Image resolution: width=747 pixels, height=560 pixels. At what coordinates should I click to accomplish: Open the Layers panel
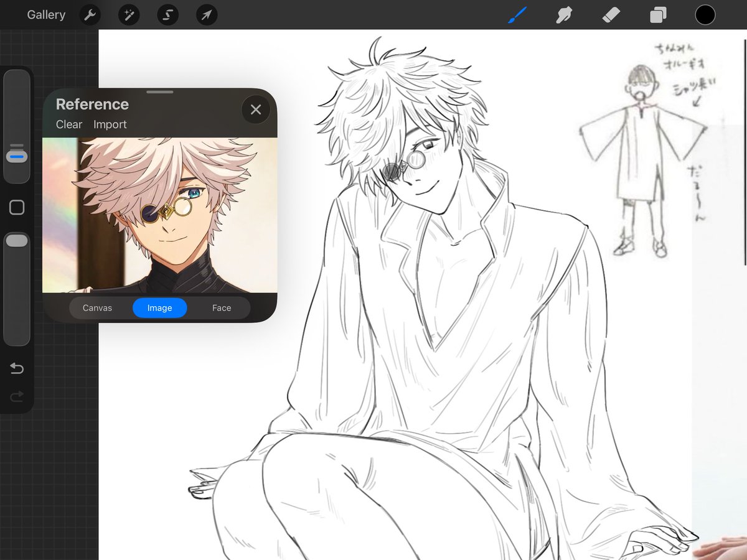point(658,15)
